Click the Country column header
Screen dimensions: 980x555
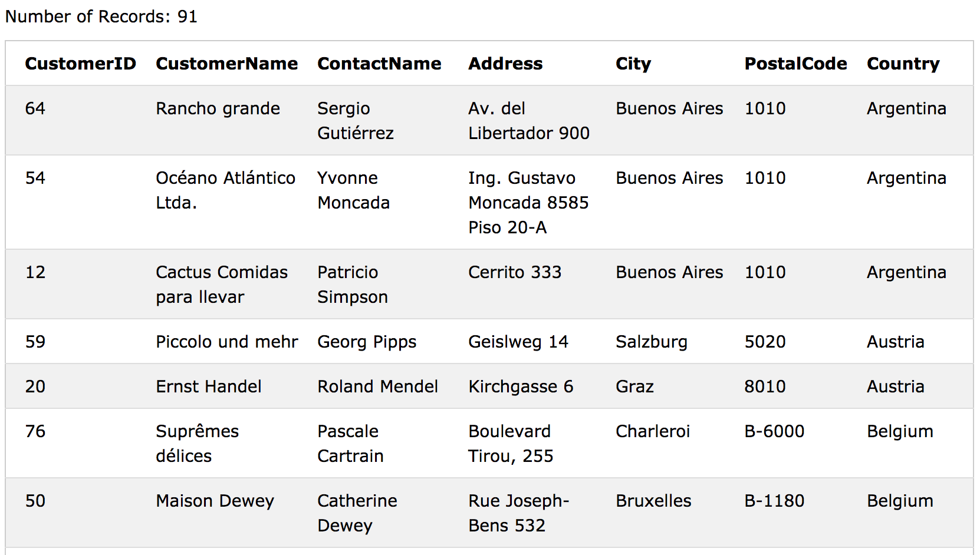pos(903,64)
